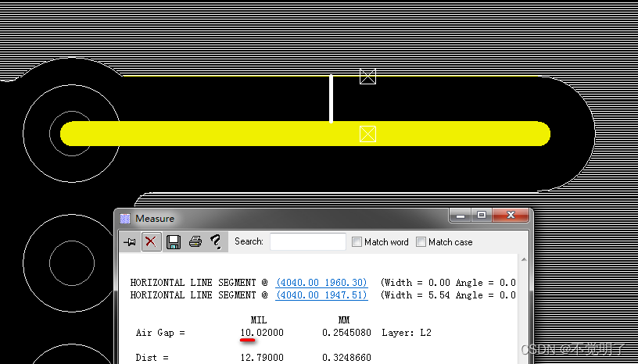Image resolution: width=638 pixels, height=364 pixels.
Task: Enable the Match case checkbox
Action: pos(421,242)
